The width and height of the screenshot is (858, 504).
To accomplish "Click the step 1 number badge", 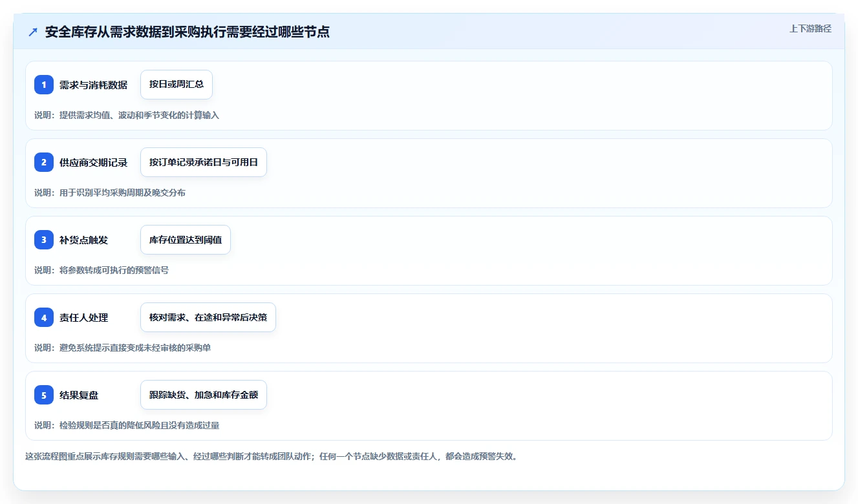I will 44,85.
